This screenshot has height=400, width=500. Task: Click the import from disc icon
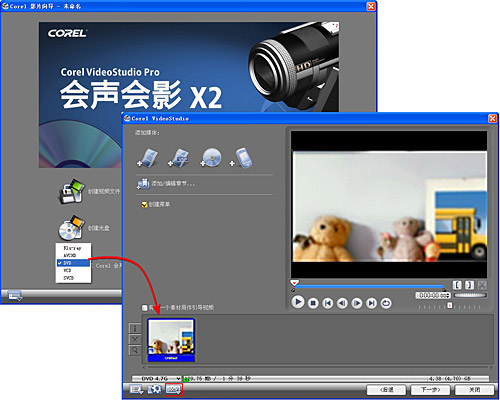click(x=211, y=158)
